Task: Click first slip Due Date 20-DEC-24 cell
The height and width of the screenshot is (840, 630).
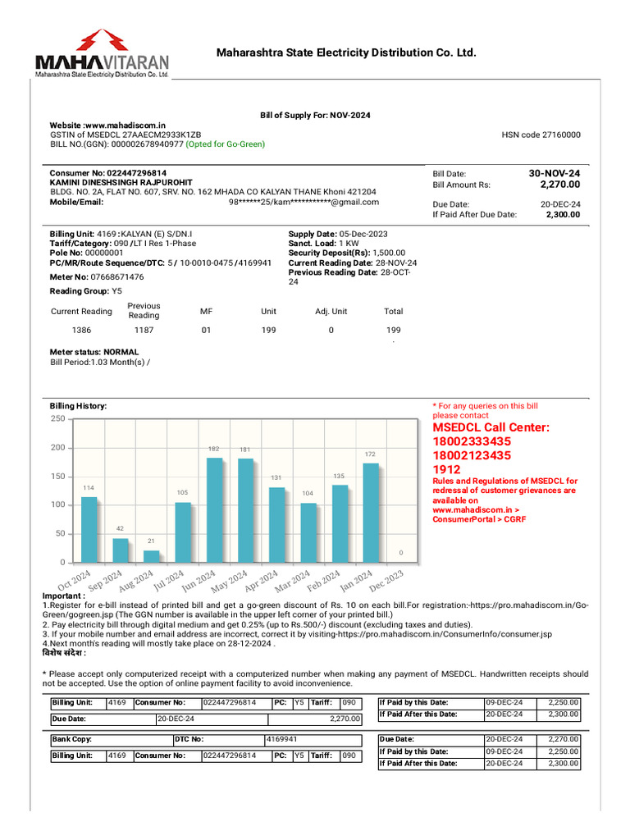Action: (212, 719)
